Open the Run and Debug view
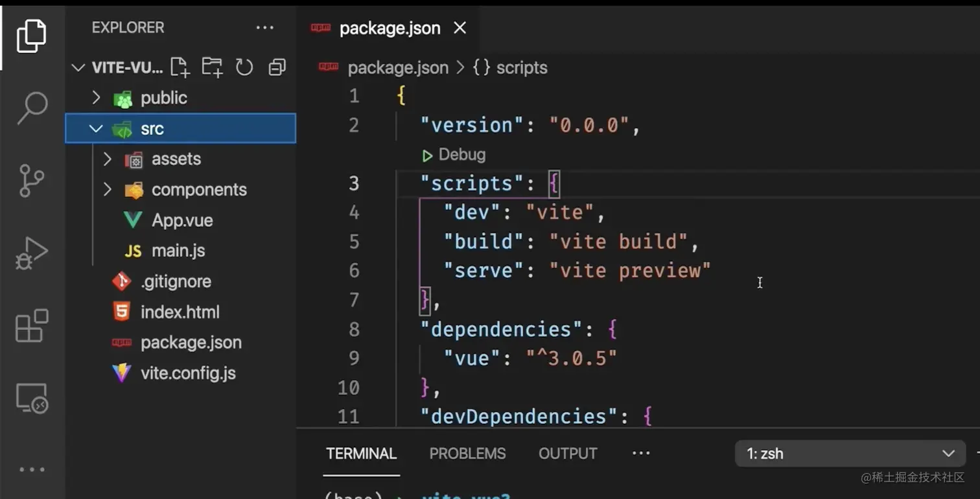This screenshot has height=499, width=980. click(x=31, y=253)
